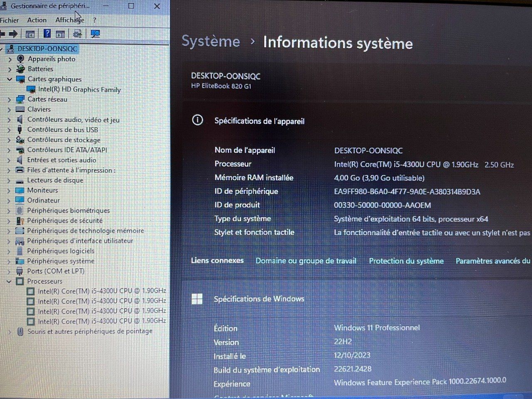The height and width of the screenshot is (399, 532).
Task: Minimize the Gestionnaire de périphériques window
Action: 106,6
